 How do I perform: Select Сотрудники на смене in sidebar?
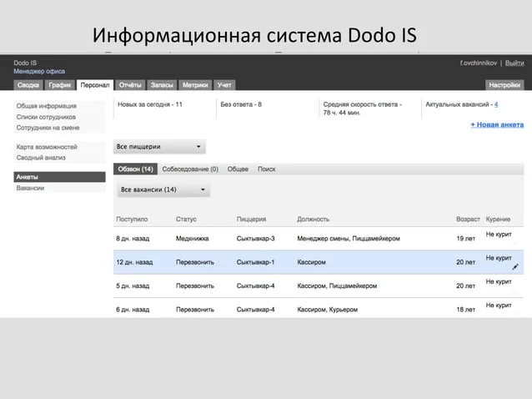pyautogui.click(x=48, y=128)
